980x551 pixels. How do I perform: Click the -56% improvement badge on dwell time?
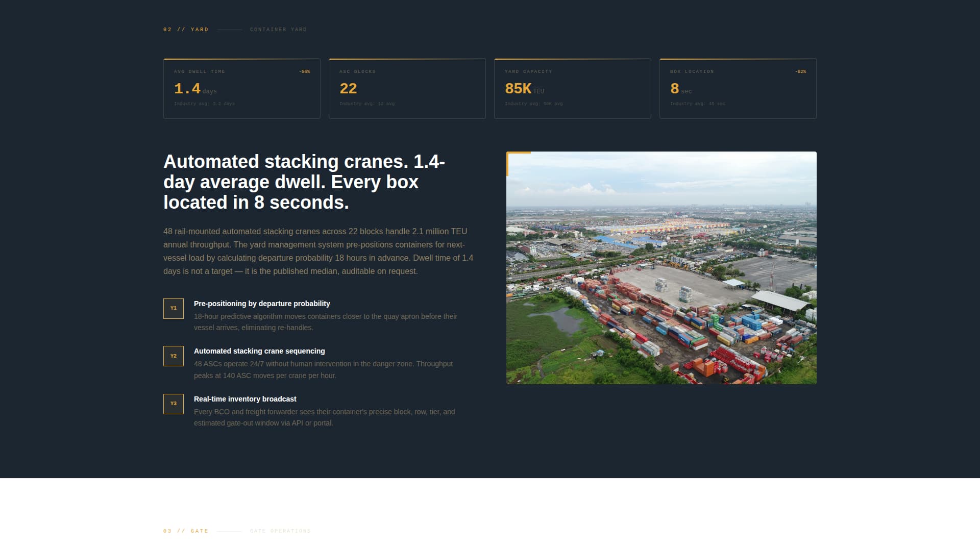pos(304,72)
